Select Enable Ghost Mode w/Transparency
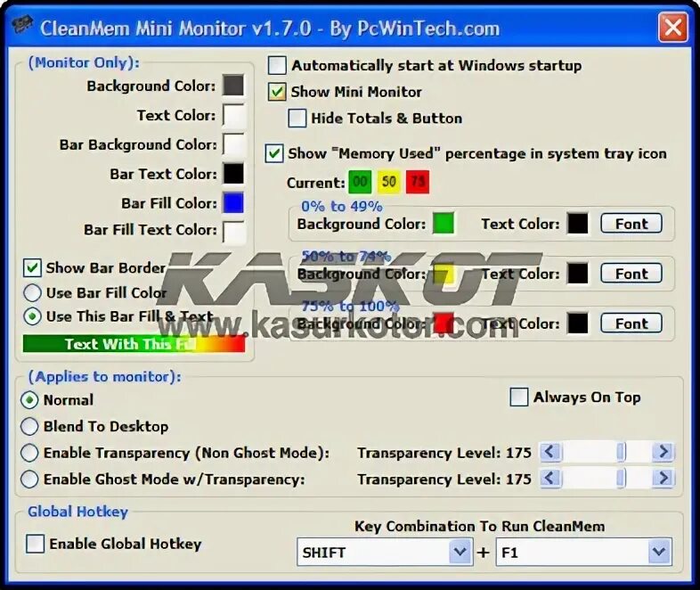700x590 pixels. [29, 479]
